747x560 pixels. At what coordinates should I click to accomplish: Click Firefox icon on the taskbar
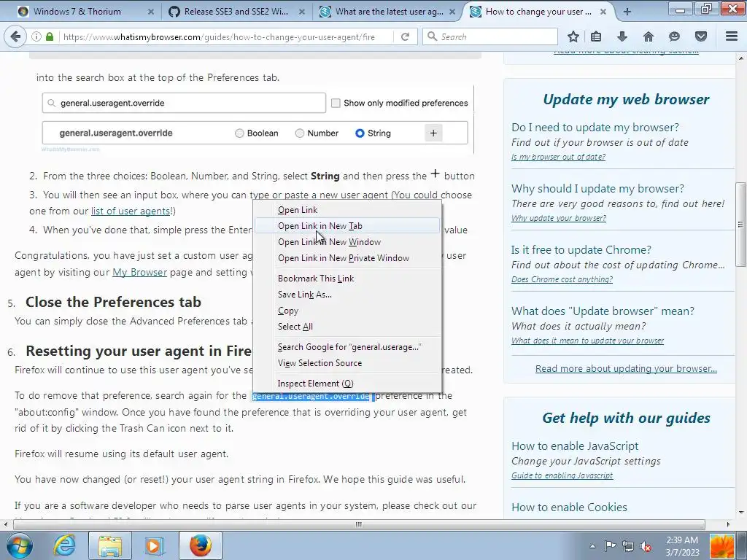[x=201, y=545]
